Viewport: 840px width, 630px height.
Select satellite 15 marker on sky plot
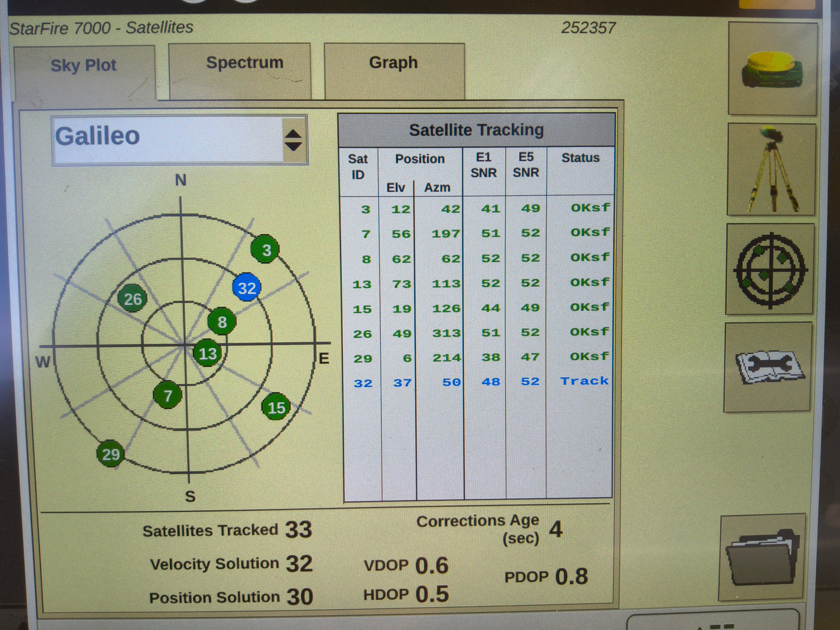click(x=276, y=407)
